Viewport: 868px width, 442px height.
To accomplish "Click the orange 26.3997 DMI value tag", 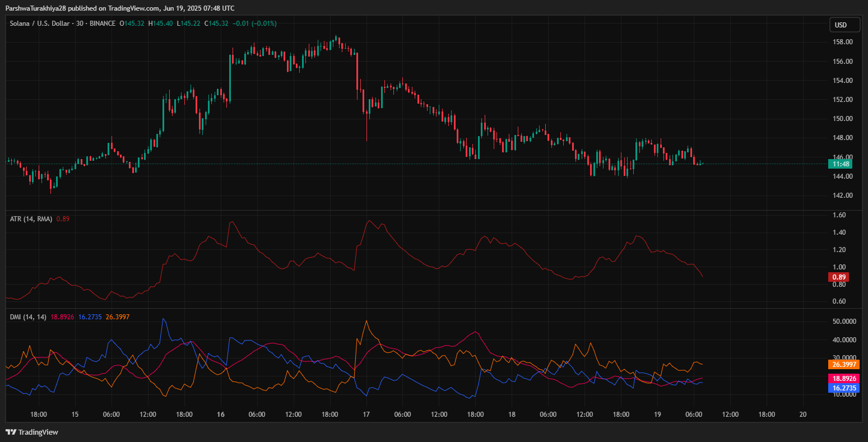I will coord(843,365).
